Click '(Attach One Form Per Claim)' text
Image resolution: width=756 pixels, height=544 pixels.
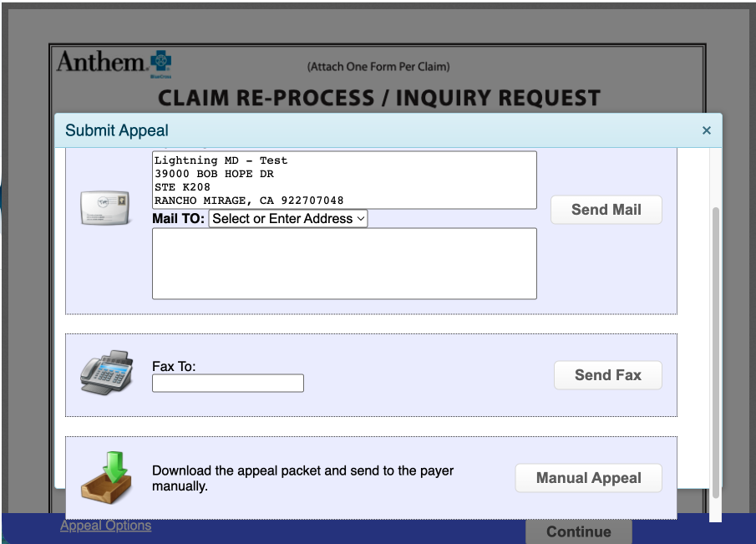378,67
